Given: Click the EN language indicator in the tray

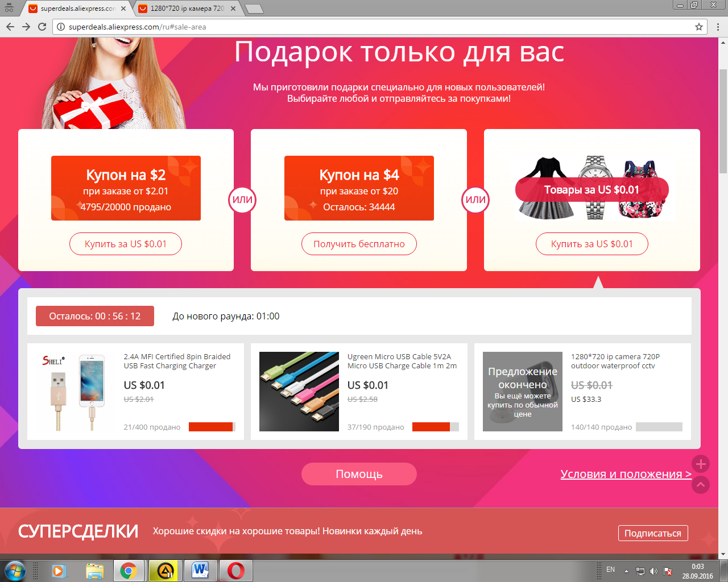Looking at the screenshot, I should [x=610, y=569].
